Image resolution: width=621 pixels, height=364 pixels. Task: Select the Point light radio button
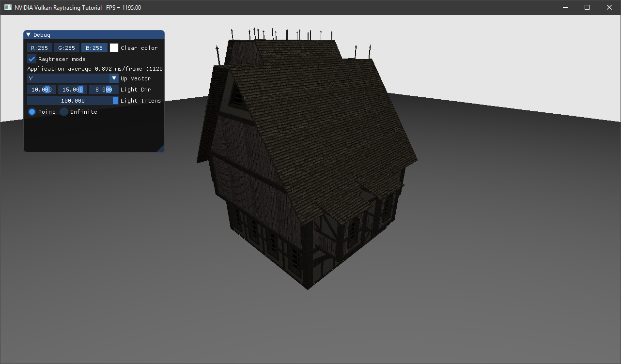pyautogui.click(x=32, y=112)
